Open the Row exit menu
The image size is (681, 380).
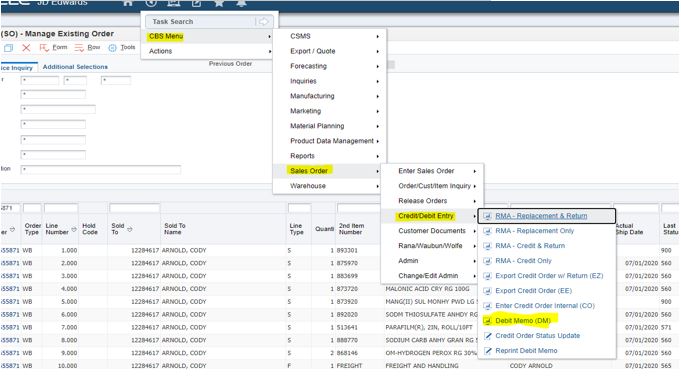point(87,47)
